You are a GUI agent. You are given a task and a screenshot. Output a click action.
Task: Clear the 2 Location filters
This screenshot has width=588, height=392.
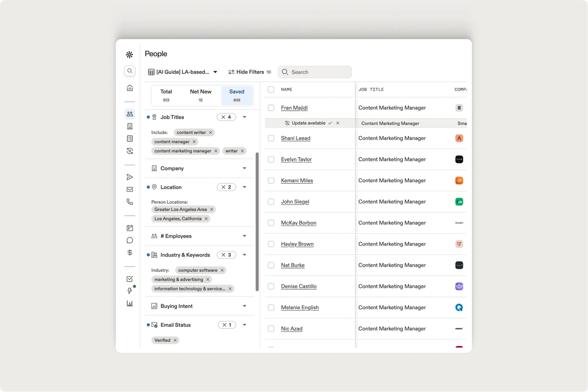click(x=226, y=187)
